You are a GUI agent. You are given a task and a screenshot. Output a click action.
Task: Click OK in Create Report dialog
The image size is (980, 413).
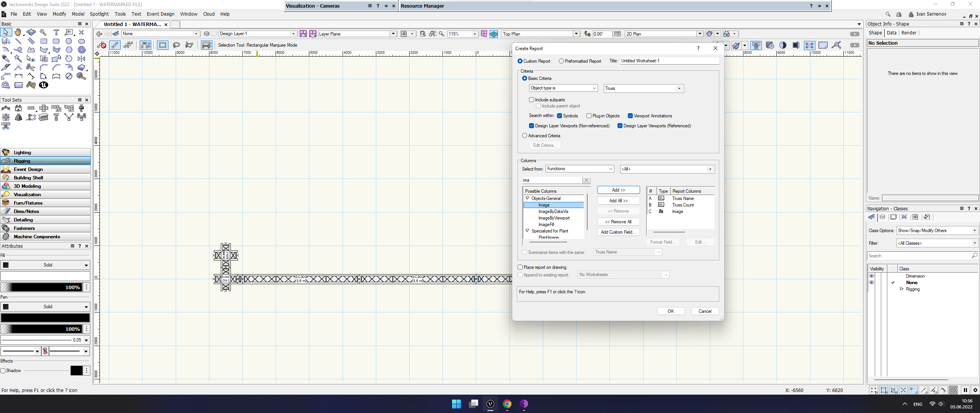tap(670, 311)
